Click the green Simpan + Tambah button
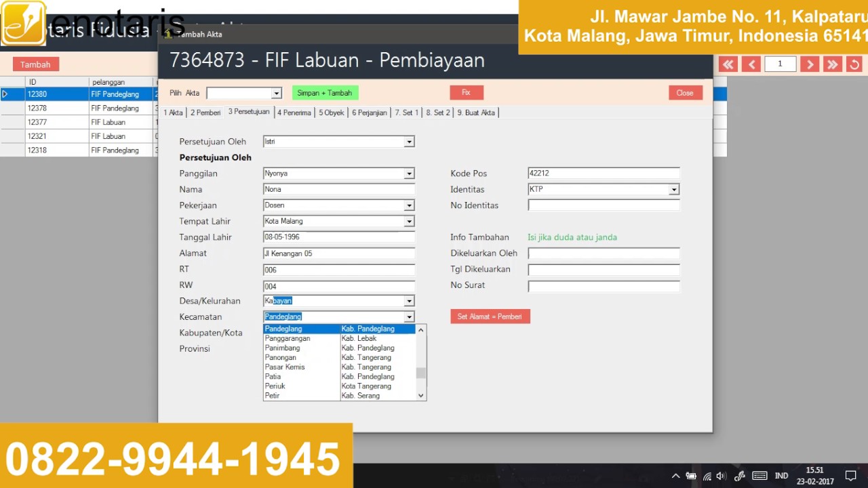The image size is (868, 488). pyautogui.click(x=325, y=93)
